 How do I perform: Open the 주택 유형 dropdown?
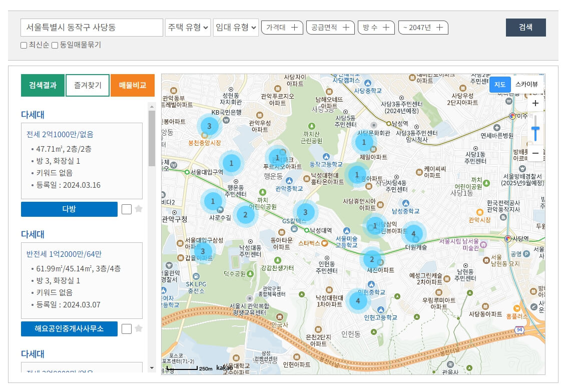click(188, 28)
